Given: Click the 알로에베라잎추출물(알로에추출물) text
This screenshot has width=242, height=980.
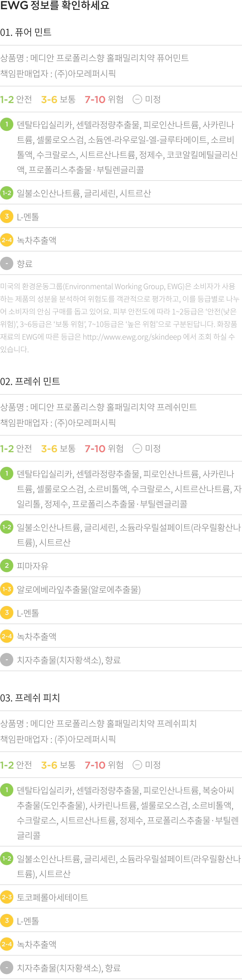Looking at the screenshot, I should pos(79,589).
